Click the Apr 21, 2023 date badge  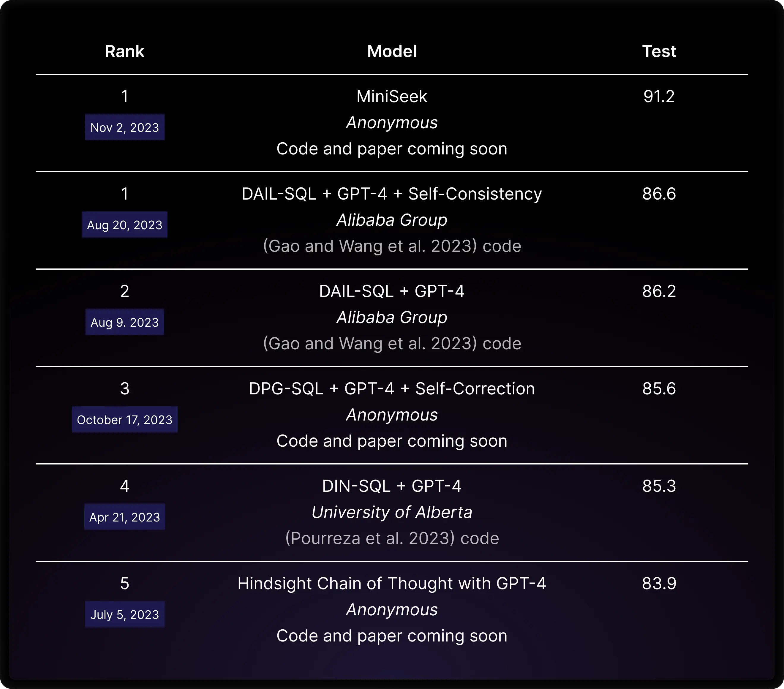(125, 517)
